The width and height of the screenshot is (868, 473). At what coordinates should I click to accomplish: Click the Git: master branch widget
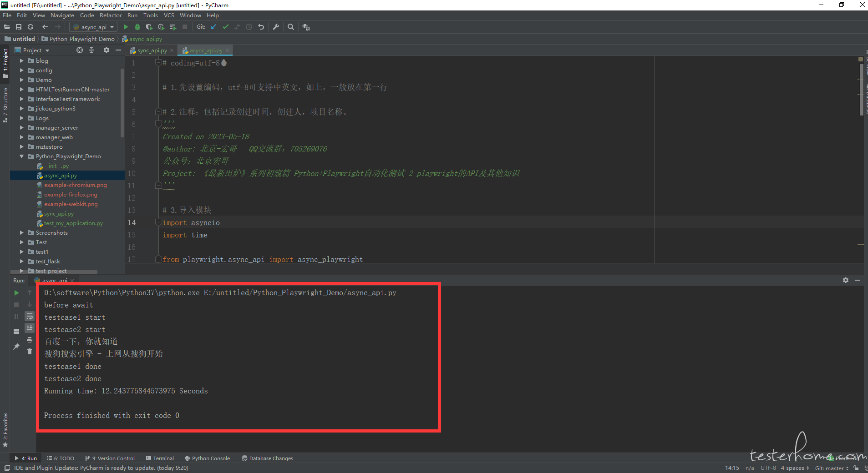(x=832, y=468)
